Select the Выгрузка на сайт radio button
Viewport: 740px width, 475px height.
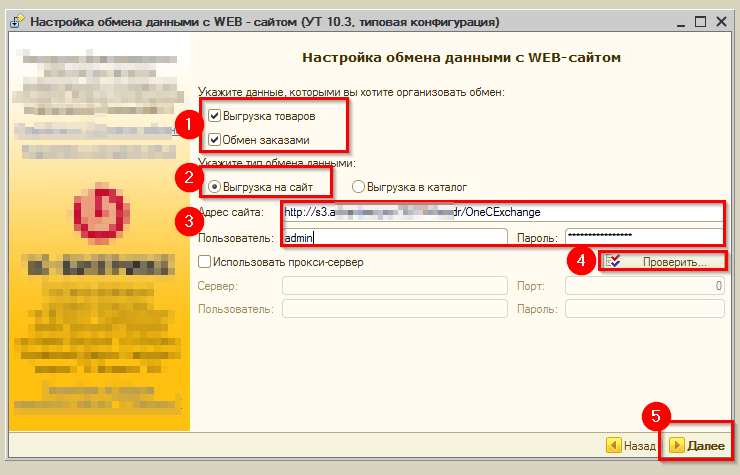[215, 186]
